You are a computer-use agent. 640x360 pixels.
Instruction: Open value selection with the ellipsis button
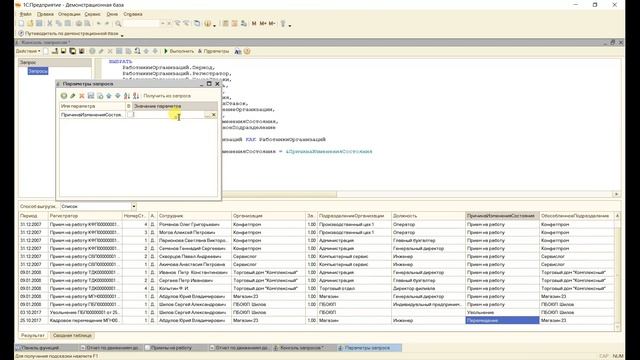[207, 115]
